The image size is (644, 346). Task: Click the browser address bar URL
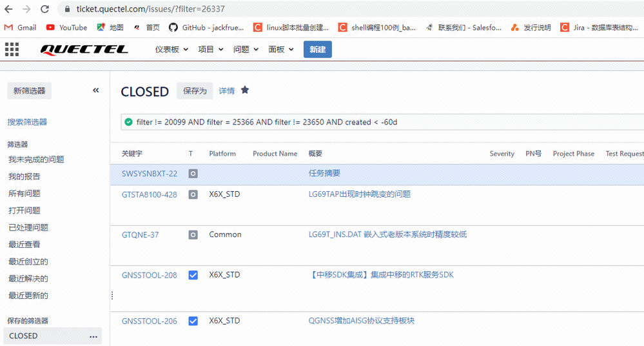(x=150, y=9)
